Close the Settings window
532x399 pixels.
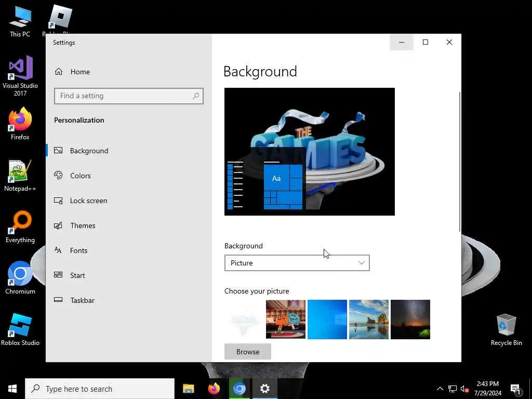pyautogui.click(x=449, y=42)
